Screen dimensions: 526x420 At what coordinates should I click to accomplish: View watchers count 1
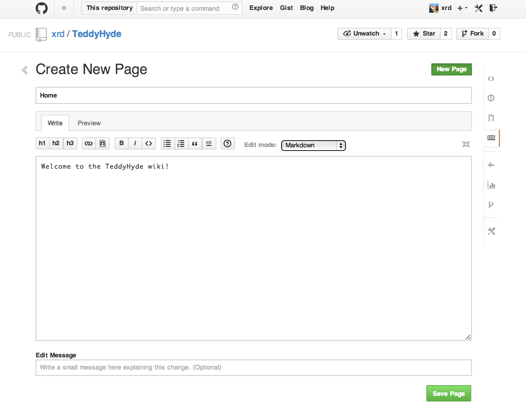[396, 34]
